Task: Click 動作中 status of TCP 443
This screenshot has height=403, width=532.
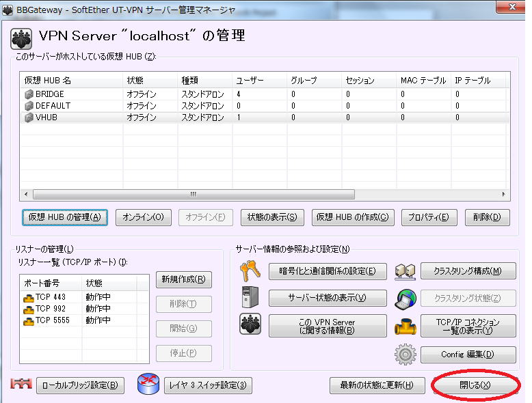Action: point(98,297)
